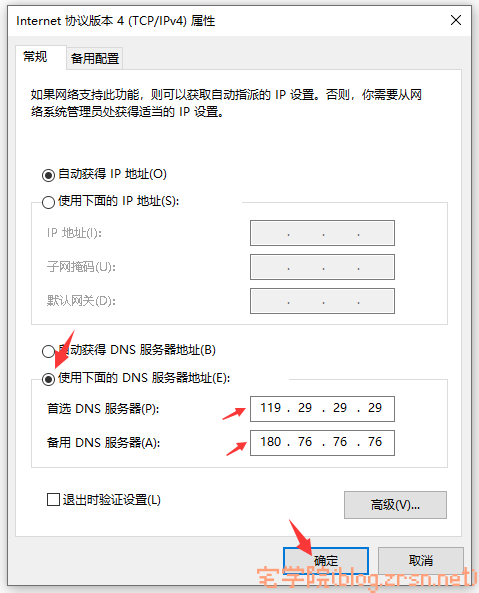The height and width of the screenshot is (593, 479).
Task: Click first octet 180 of alternate DNS
Action: tap(271, 442)
